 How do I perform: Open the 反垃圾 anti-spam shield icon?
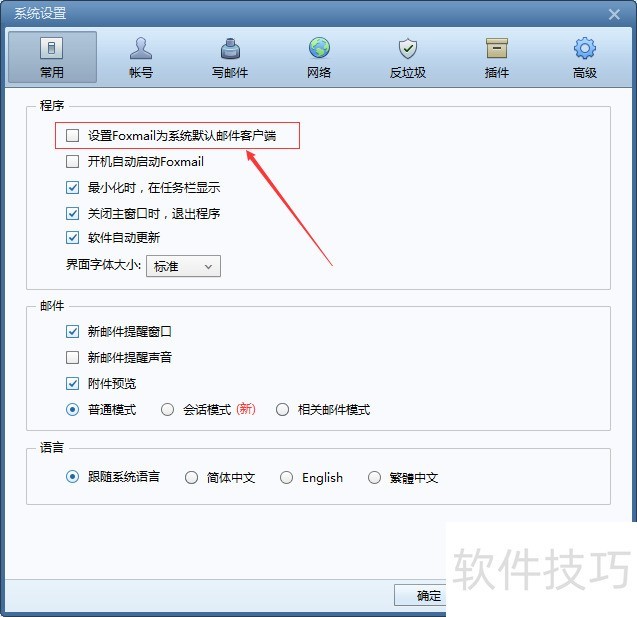click(x=408, y=49)
